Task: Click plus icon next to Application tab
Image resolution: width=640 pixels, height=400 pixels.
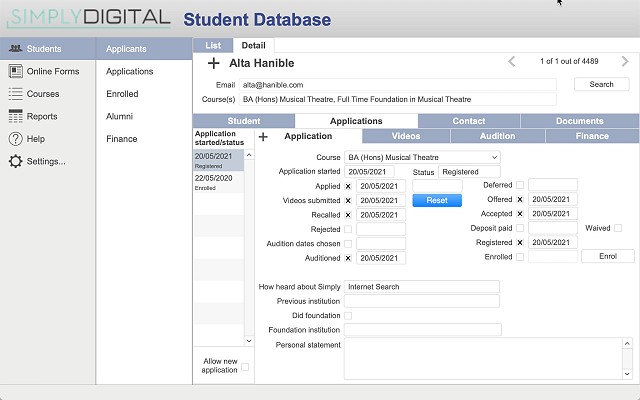Action: click(x=263, y=137)
